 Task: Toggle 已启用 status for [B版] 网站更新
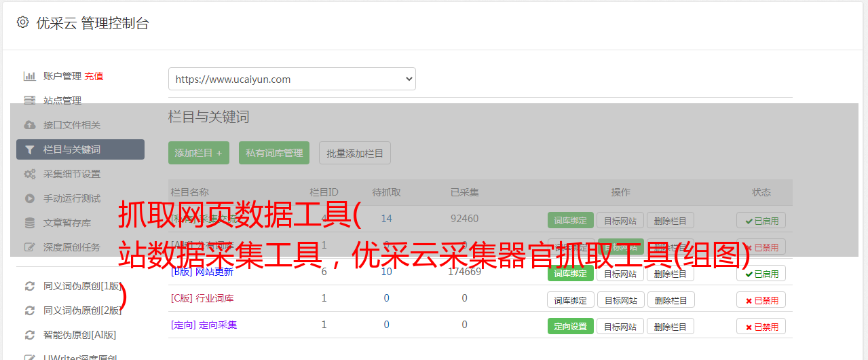click(x=761, y=274)
